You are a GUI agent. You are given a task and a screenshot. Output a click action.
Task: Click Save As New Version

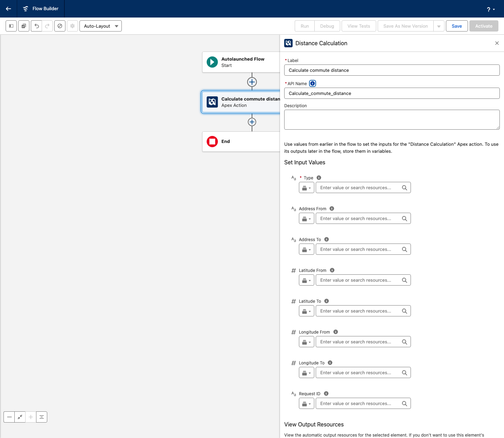tap(406, 26)
